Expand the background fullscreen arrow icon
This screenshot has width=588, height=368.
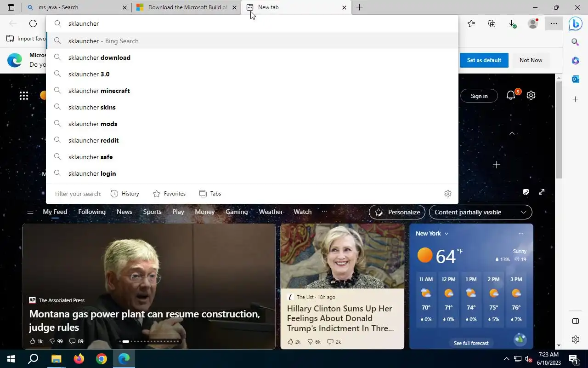pyautogui.click(x=542, y=192)
